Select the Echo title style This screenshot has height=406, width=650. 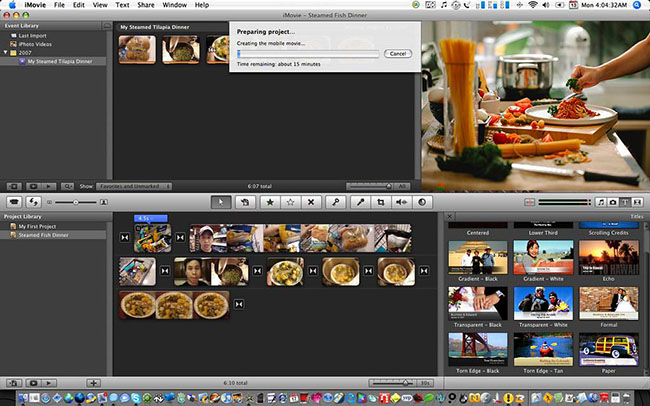609,258
